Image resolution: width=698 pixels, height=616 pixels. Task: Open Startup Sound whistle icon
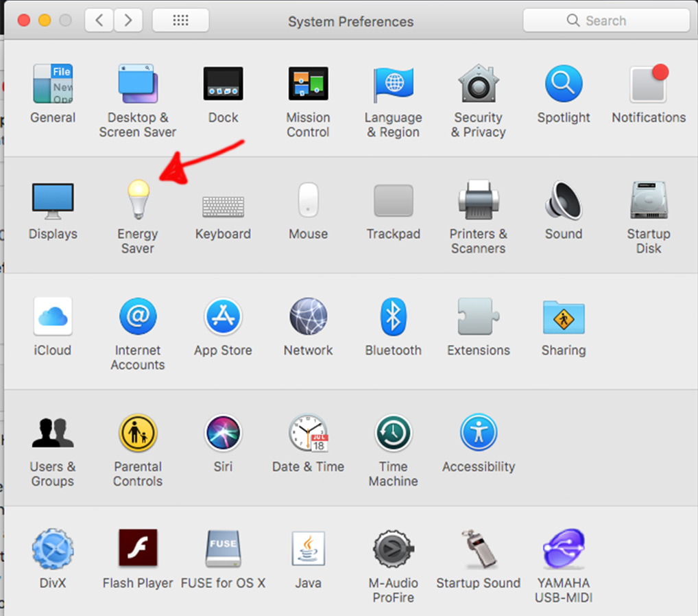[x=479, y=549]
